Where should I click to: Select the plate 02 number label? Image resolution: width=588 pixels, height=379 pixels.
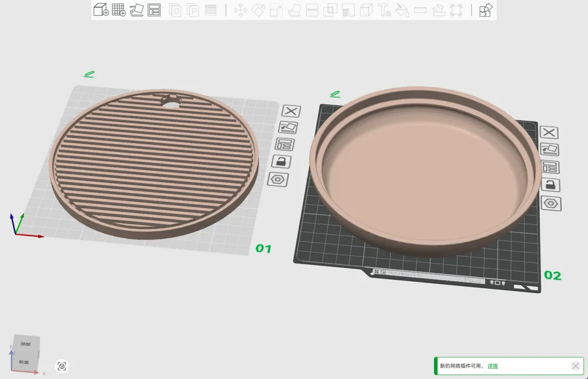click(553, 275)
